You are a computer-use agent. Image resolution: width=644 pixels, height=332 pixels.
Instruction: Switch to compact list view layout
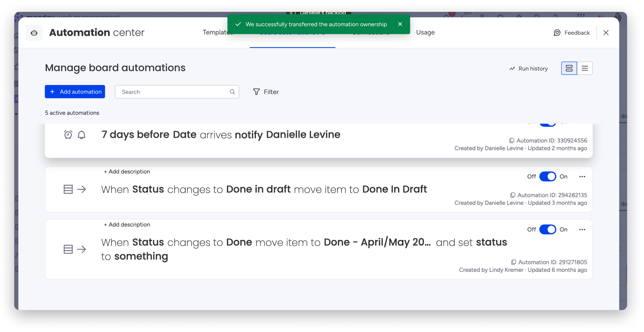pyautogui.click(x=585, y=68)
